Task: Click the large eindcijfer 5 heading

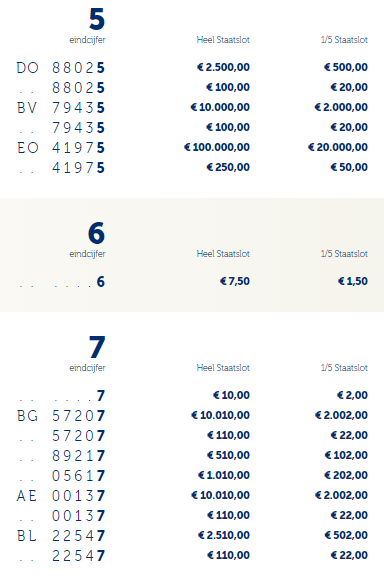Action: [97, 19]
